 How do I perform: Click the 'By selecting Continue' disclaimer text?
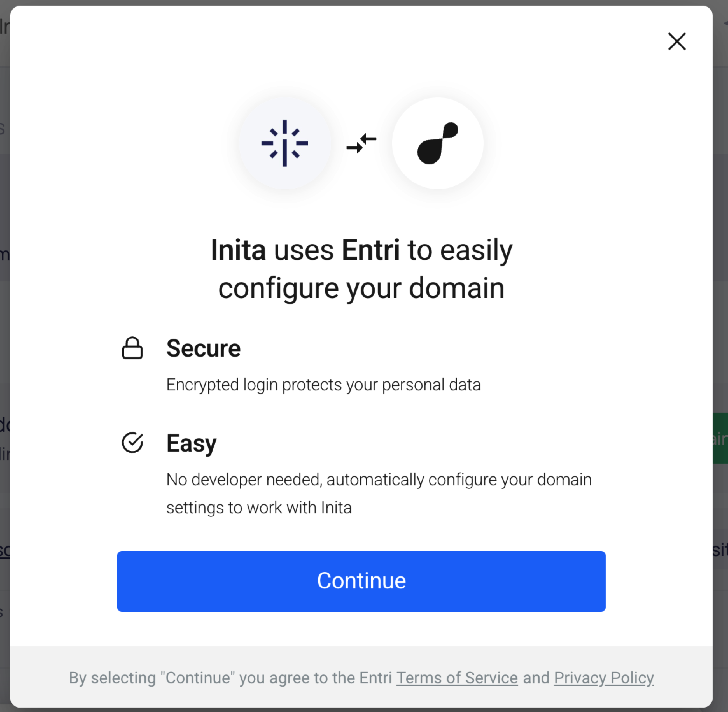point(361,678)
